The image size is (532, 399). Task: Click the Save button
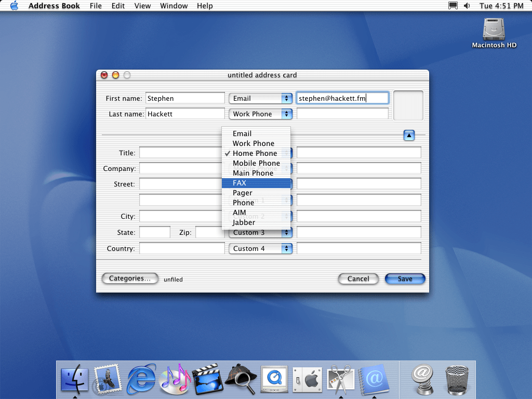(405, 279)
